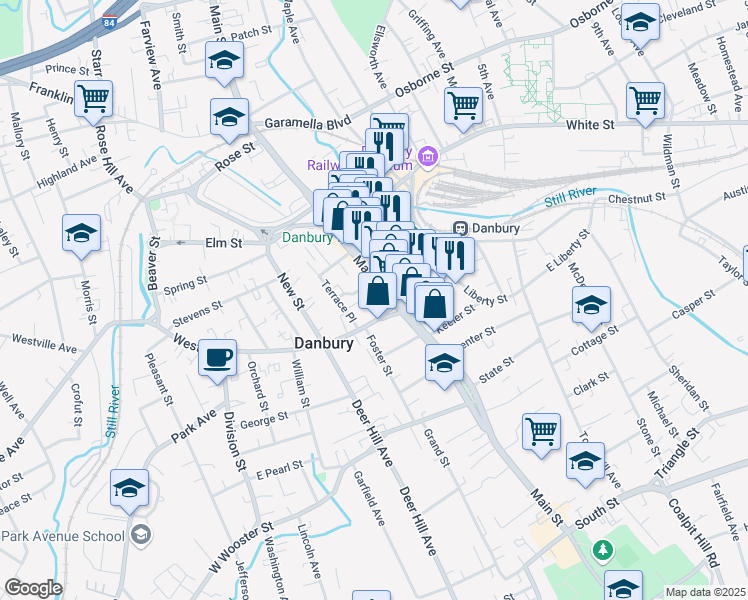Open the shopping cart marker near Franklin St
The image size is (748, 600).
point(94,102)
